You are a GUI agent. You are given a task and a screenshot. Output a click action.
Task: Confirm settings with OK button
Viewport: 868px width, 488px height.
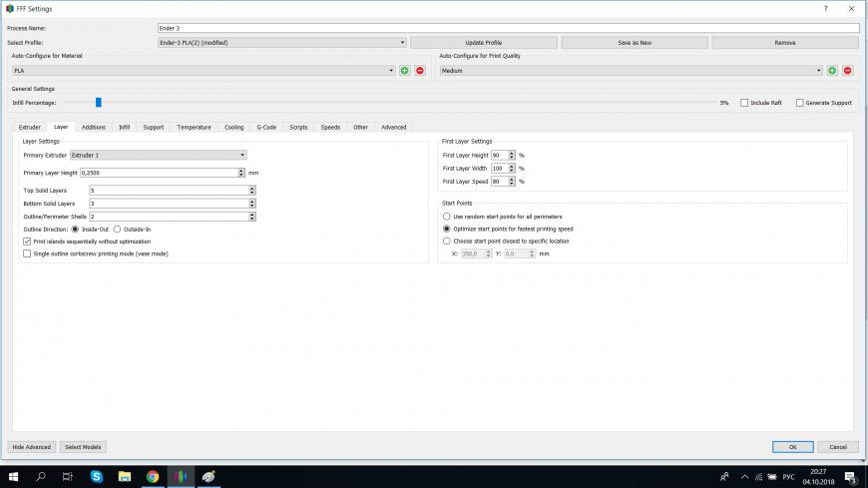(793, 447)
